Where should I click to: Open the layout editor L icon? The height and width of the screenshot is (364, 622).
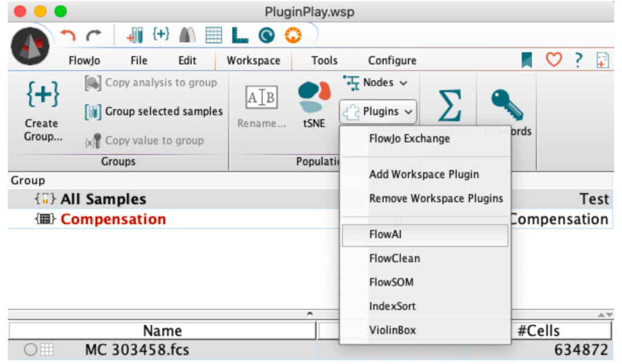(x=240, y=36)
